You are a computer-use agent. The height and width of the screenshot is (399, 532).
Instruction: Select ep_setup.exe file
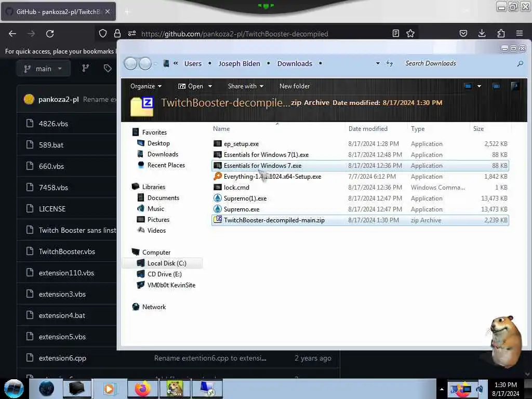(360, 144)
